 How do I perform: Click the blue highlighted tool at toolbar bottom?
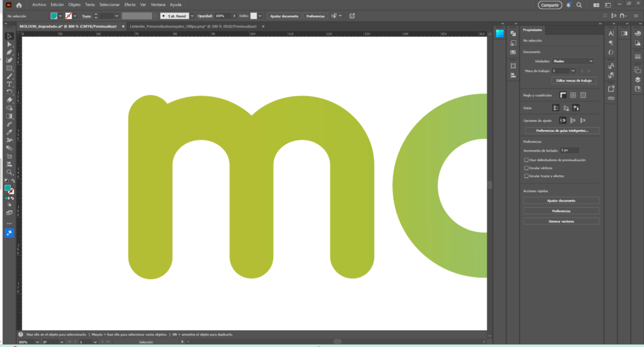pyautogui.click(x=9, y=233)
